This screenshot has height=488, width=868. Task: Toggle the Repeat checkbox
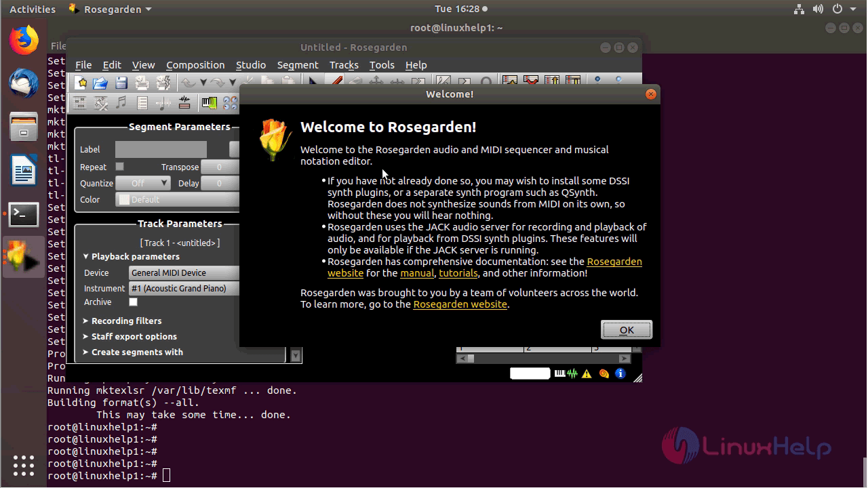(119, 167)
